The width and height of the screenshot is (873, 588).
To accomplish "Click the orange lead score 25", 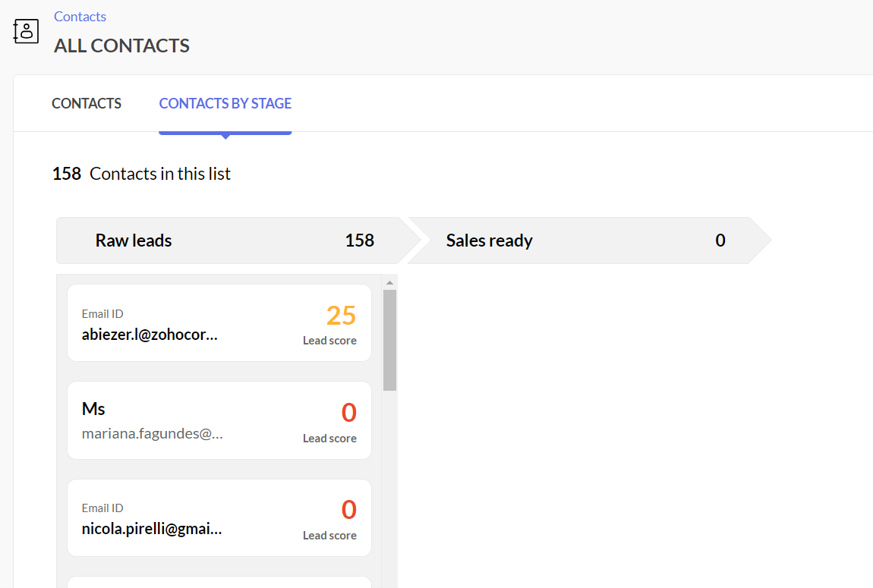I will coord(341,315).
